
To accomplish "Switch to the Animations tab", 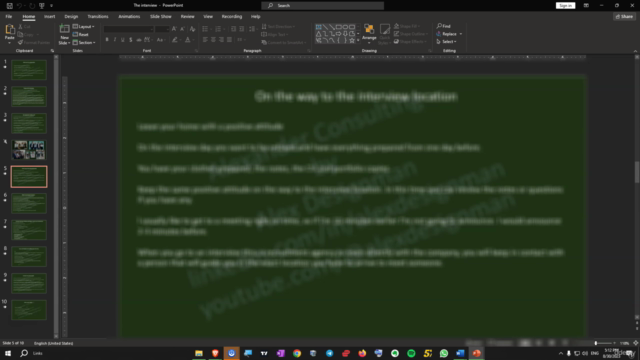I will click(x=129, y=17).
